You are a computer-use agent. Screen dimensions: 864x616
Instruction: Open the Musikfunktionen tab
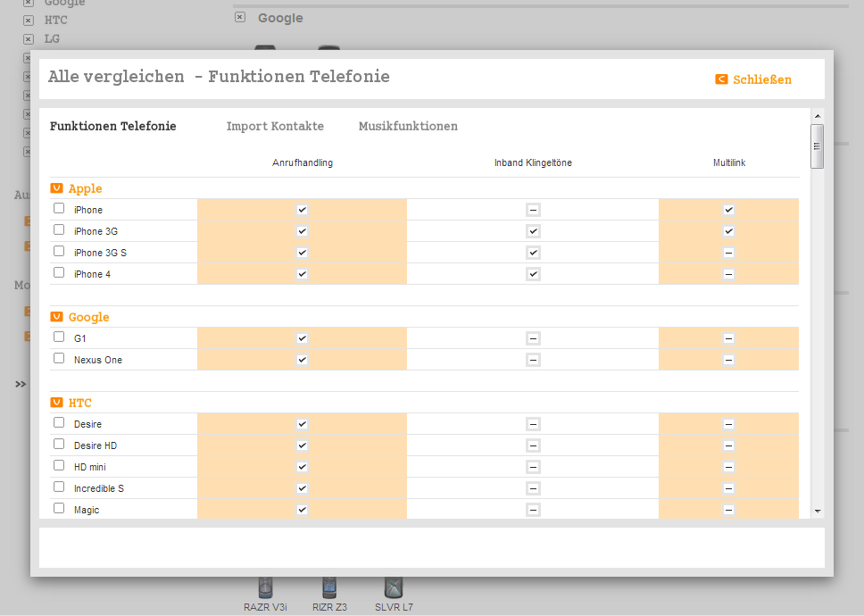[408, 126]
